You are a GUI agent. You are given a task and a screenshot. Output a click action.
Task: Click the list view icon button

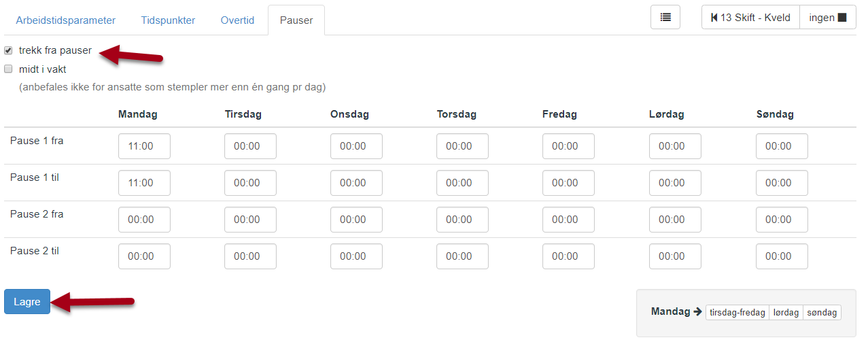click(x=665, y=18)
